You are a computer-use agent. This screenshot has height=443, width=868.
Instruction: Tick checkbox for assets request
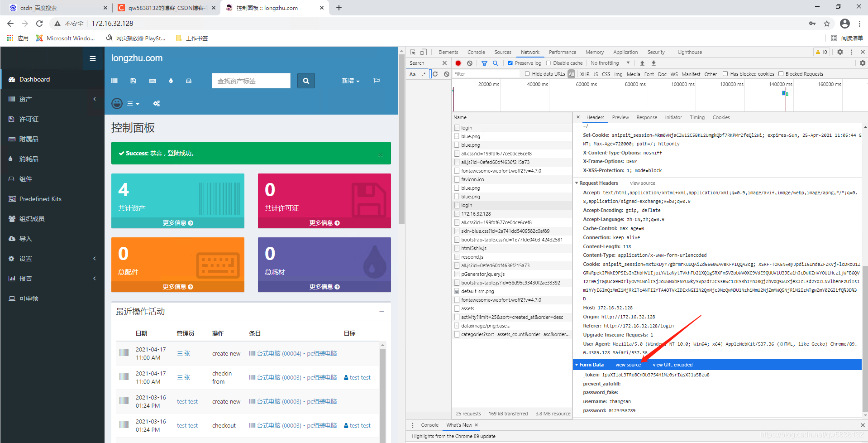click(x=457, y=308)
